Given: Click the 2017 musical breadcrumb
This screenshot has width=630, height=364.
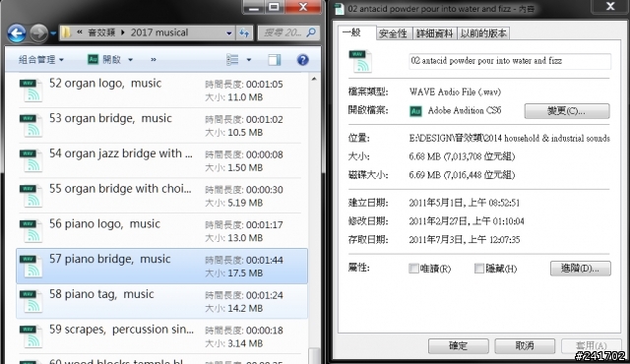Looking at the screenshot, I should pyautogui.click(x=159, y=32).
